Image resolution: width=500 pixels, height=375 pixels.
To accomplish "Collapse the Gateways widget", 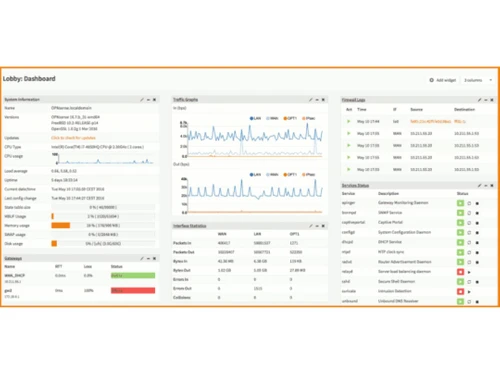I will (148, 258).
